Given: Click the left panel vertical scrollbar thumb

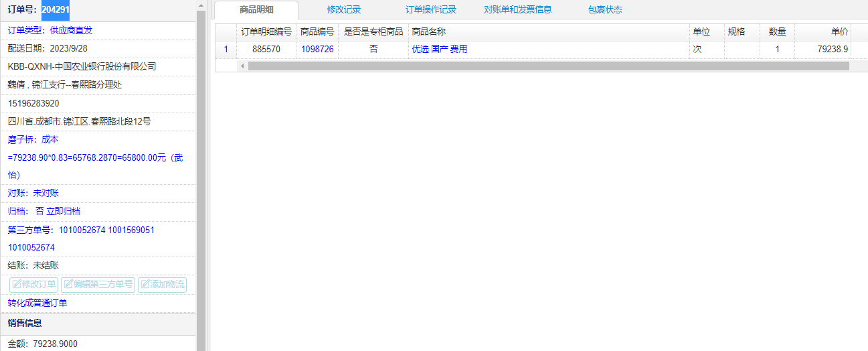Looking at the screenshot, I should point(201,181).
